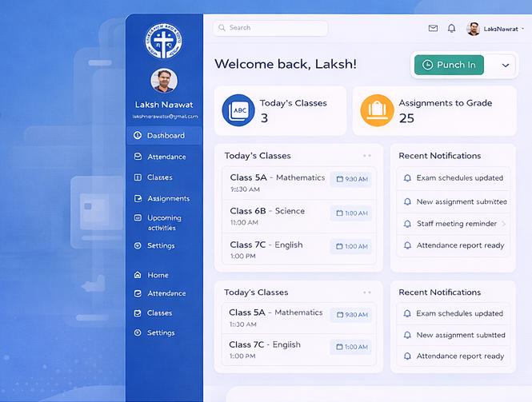
Task: Expand the Punch In dropdown chevron
Action: click(x=506, y=65)
